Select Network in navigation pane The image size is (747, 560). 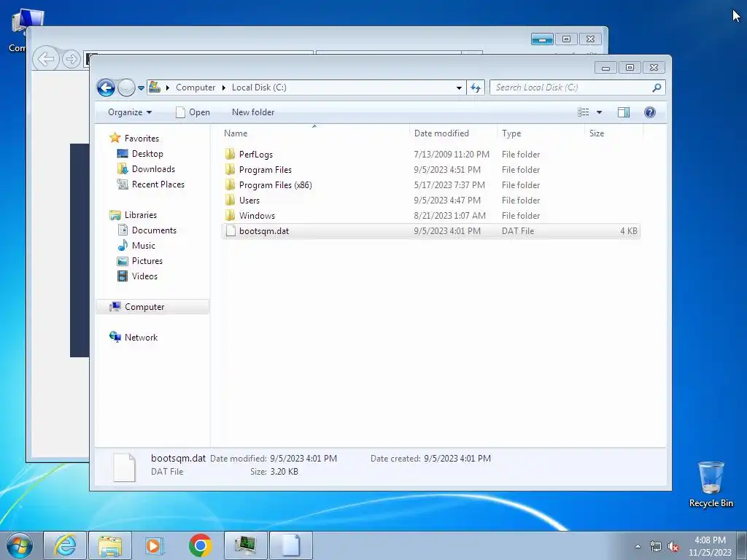click(x=141, y=337)
